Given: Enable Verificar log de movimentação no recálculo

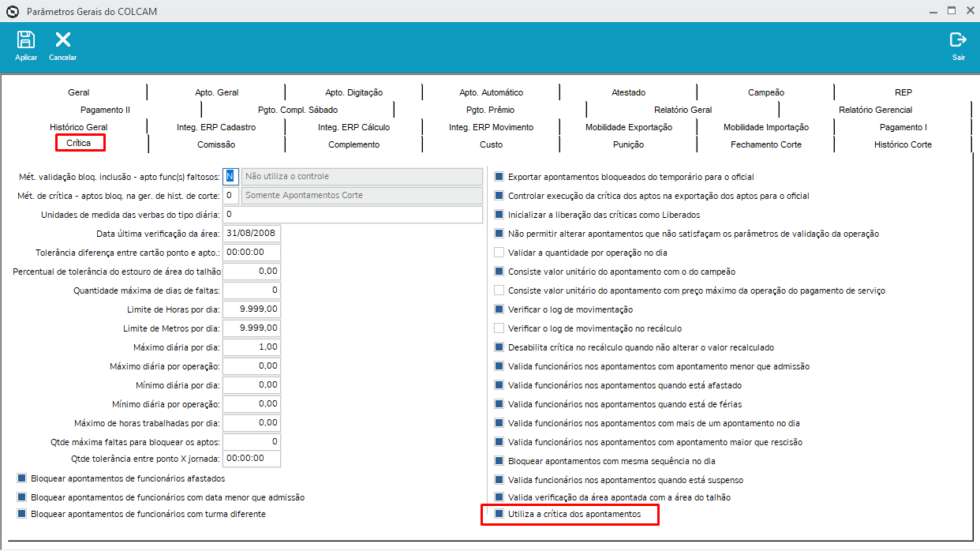Looking at the screenshot, I should point(499,328).
